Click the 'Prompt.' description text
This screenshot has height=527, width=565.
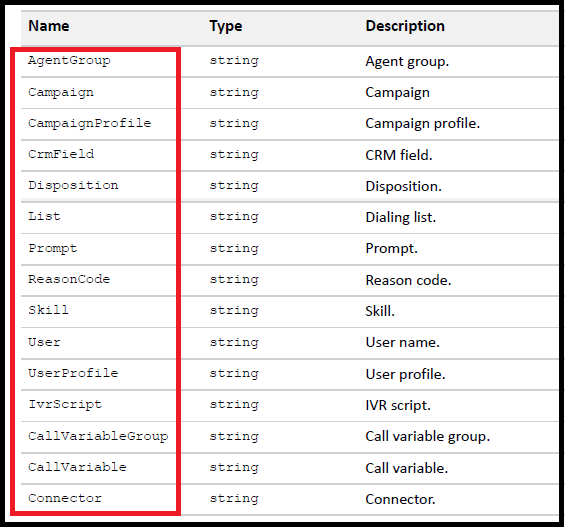pyautogui.click(x=392, y=249)
